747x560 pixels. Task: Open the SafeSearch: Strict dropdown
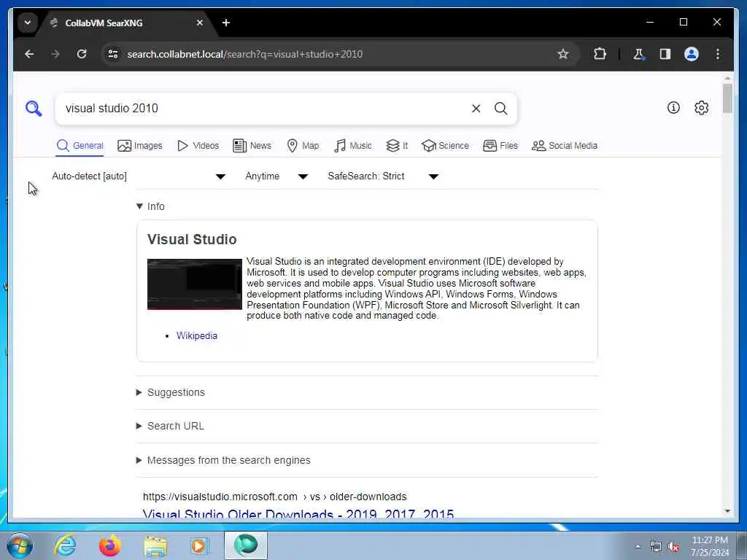tap(383, 176)
